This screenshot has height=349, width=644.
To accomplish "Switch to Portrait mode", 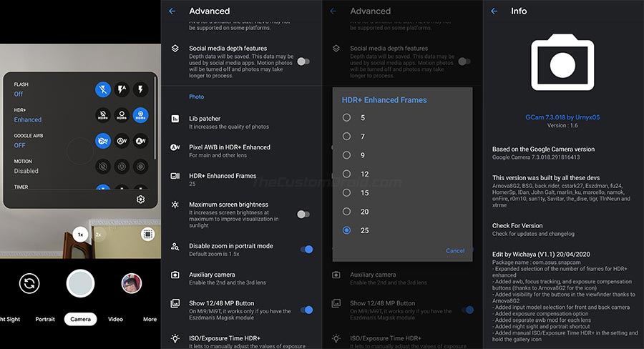I will coord(45,319).
